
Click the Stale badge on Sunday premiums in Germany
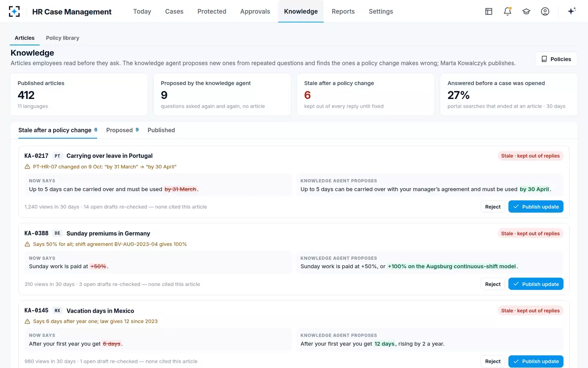point(530,233)
